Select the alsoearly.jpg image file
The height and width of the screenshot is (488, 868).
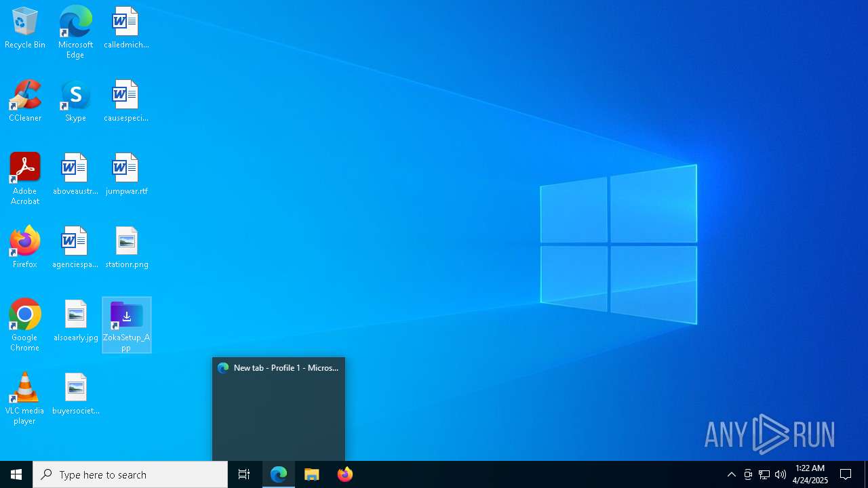tap(75, 321)
